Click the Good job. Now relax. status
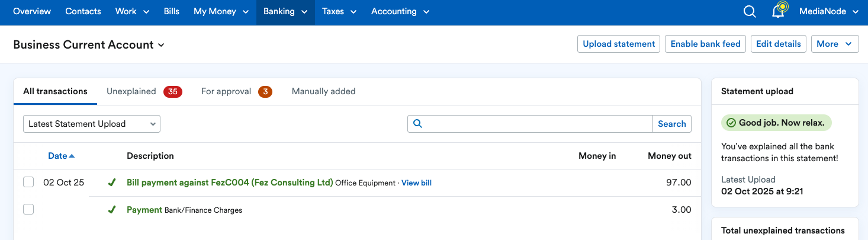The image size is (868, 240). 776,123
